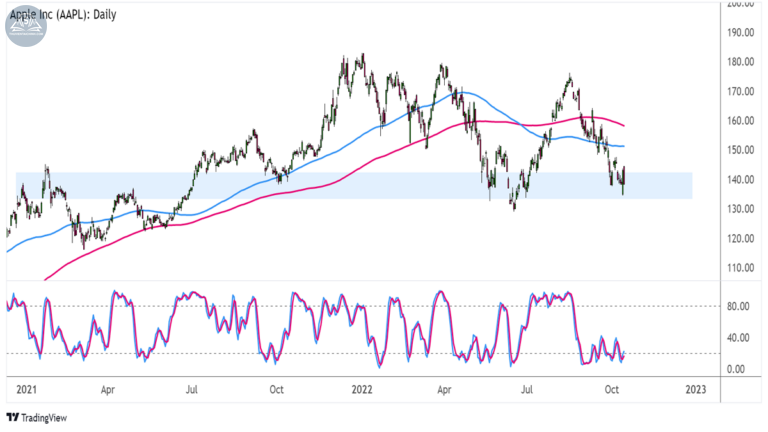Click the Apr label after 2021
Screen dimensions: 768x432
(108, 390)
